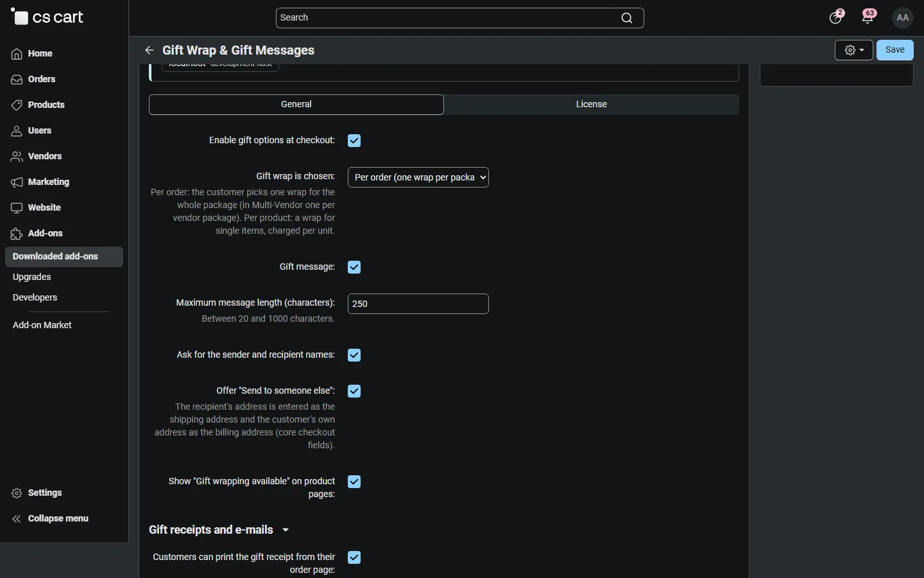This screenshot has height=578, width=924.
Task: Switch to the General tab
Action: click(x=296, y=105)
